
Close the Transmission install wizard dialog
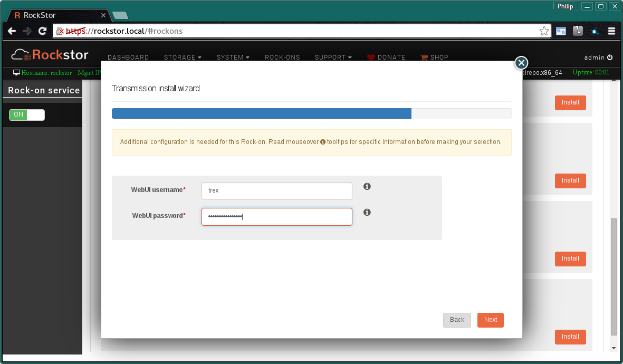(x=521, y=63)
